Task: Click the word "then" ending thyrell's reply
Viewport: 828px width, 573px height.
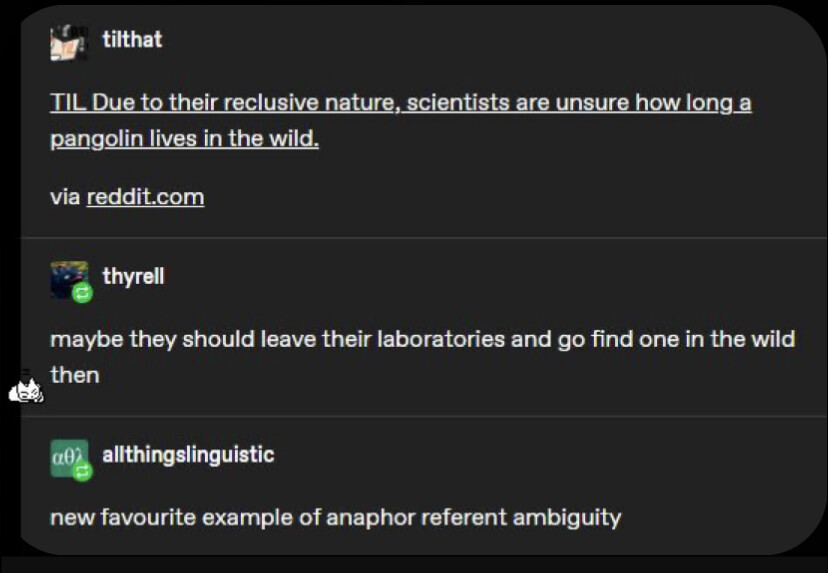Action: (75, 375)
